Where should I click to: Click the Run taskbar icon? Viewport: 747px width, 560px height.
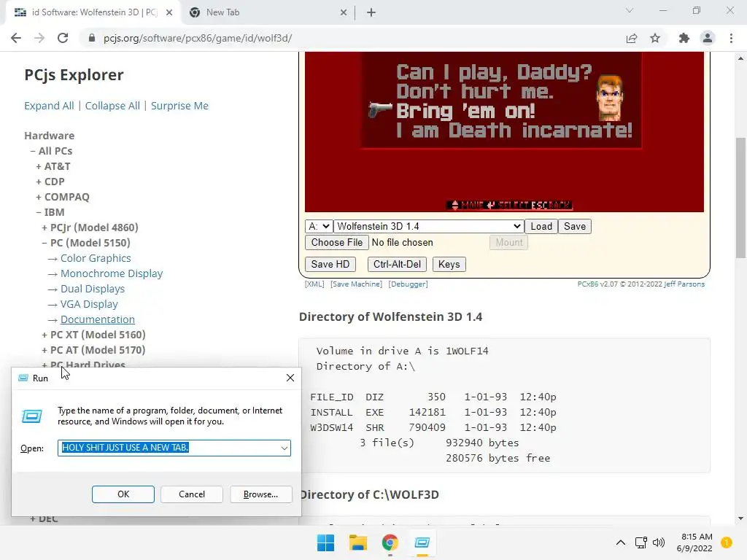[x=422, y=542]
